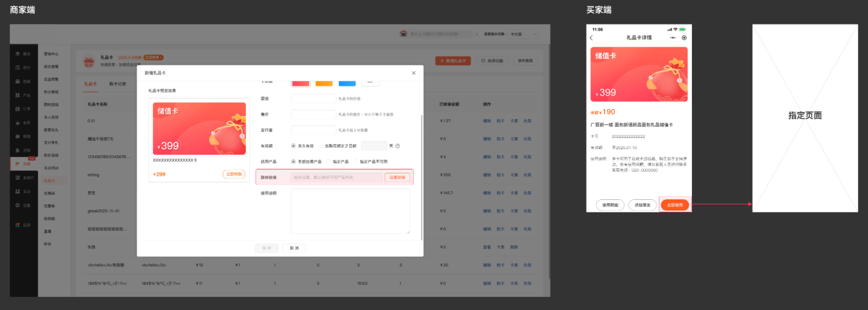Image resolution: width=868 pixels, height=310 pixels.
Task: Click the 跳转链接 input field
Action: click(336, 178)
